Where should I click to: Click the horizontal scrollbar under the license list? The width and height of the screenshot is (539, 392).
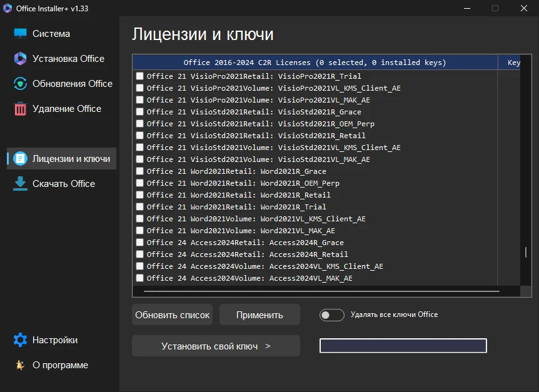321,291
